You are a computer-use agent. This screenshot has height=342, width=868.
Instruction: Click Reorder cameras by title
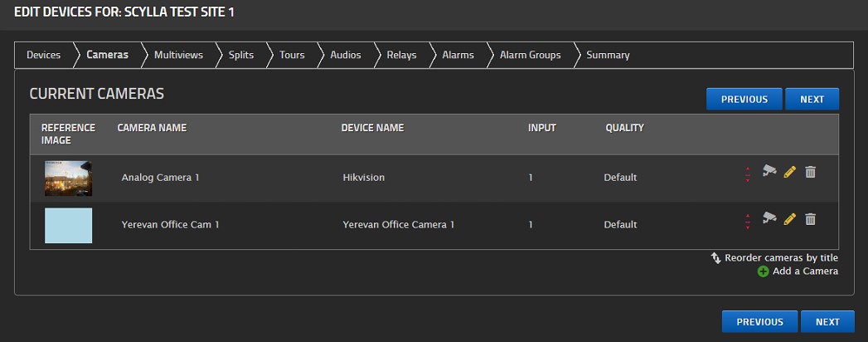click(781, 258)
